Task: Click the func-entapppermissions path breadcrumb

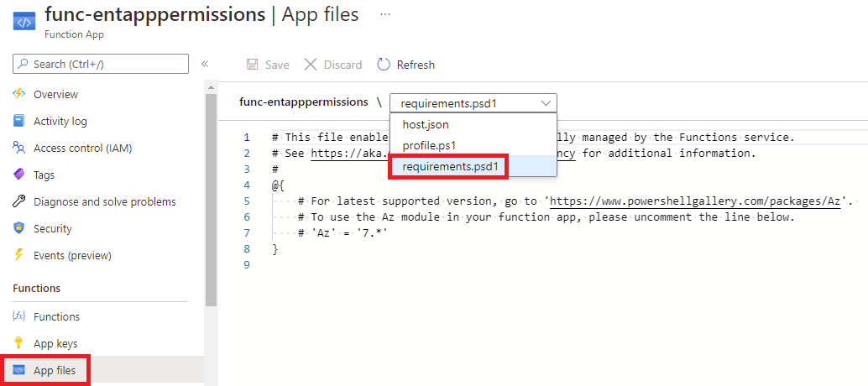Action: [303, 102]
